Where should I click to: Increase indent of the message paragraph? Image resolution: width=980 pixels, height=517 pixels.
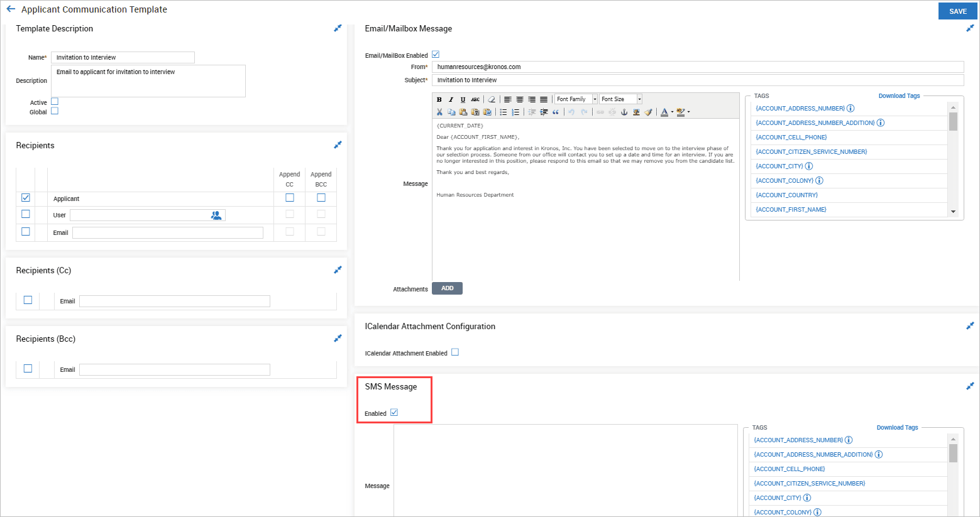544,112
